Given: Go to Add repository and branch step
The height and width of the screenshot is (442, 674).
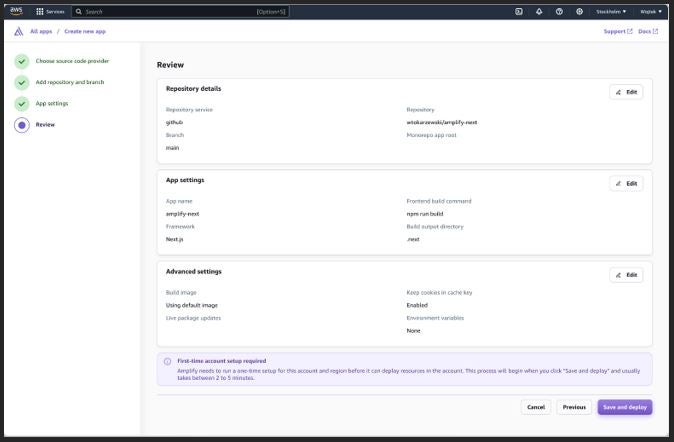Looking at the screenshot, I should [69, 82].
